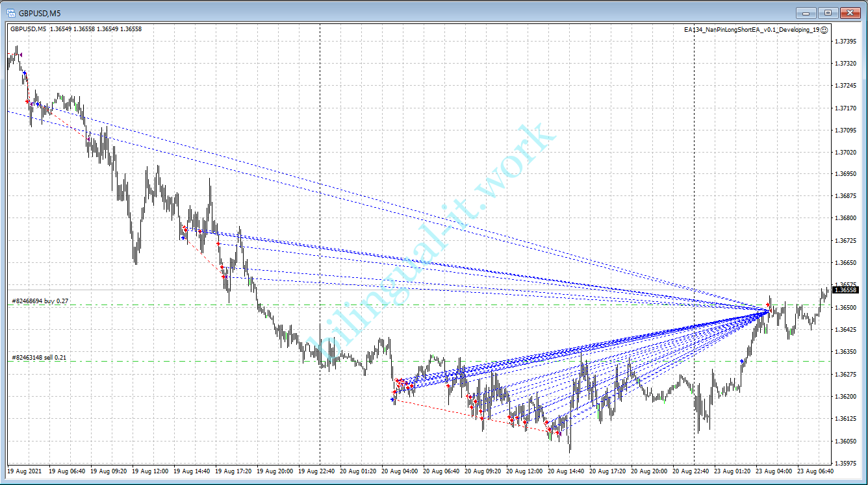This screenshot has width=868, height=485.
Task: Click the chart window icon in title bar
Action: click(11, 12)
